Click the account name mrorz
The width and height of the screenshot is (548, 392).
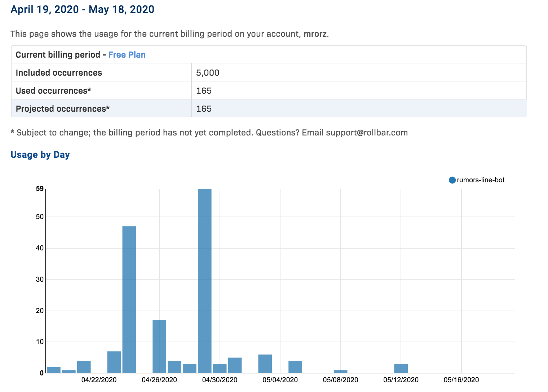coord(315,34)
